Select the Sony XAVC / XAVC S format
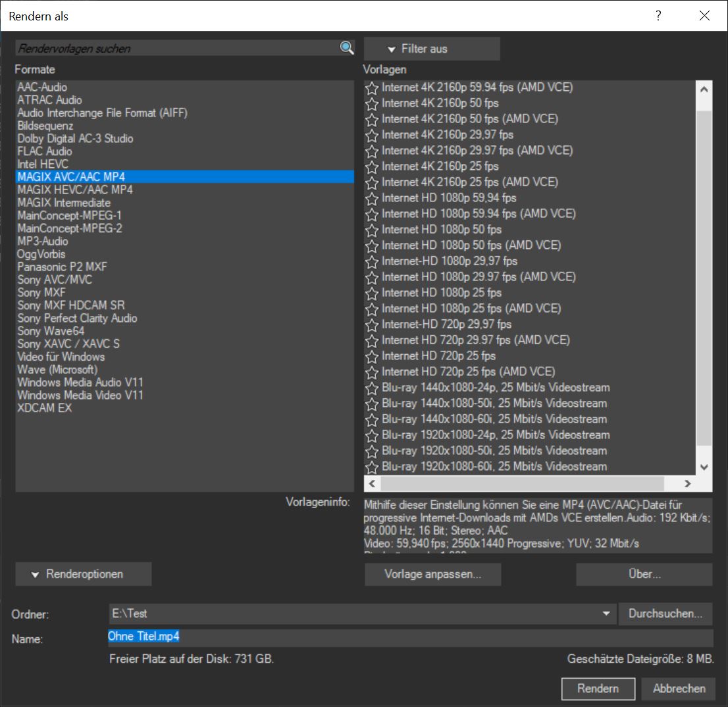728x707 pixels. pos(185,344)
